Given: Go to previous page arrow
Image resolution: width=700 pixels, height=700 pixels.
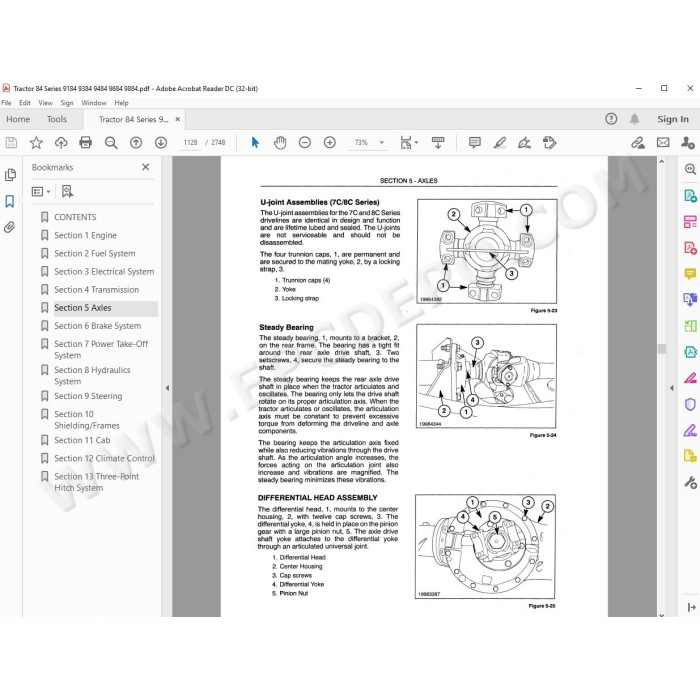Looking at the screenshot, I should (136, 143).
